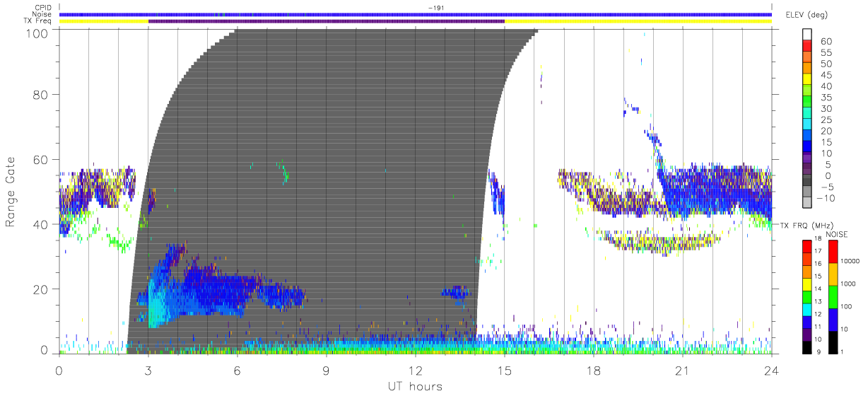Click the -5 tick on ELEV scale
This screenshot has width=868, height=401.
tap(828, 187)
